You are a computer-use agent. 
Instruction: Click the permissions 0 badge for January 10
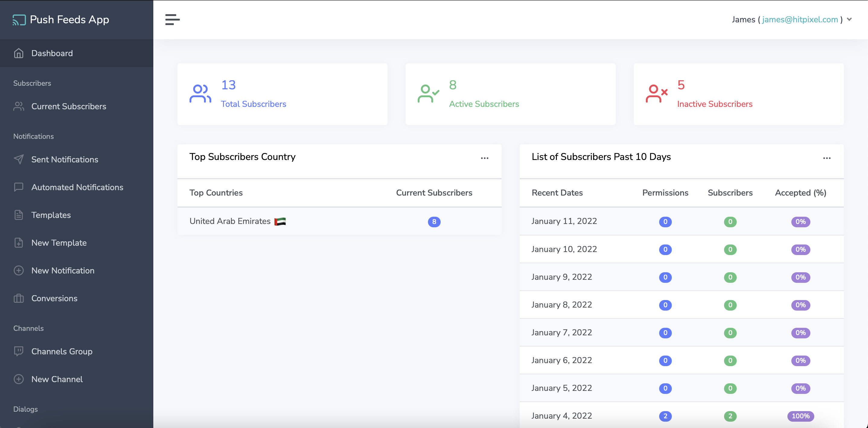click(x=665, y=249)
